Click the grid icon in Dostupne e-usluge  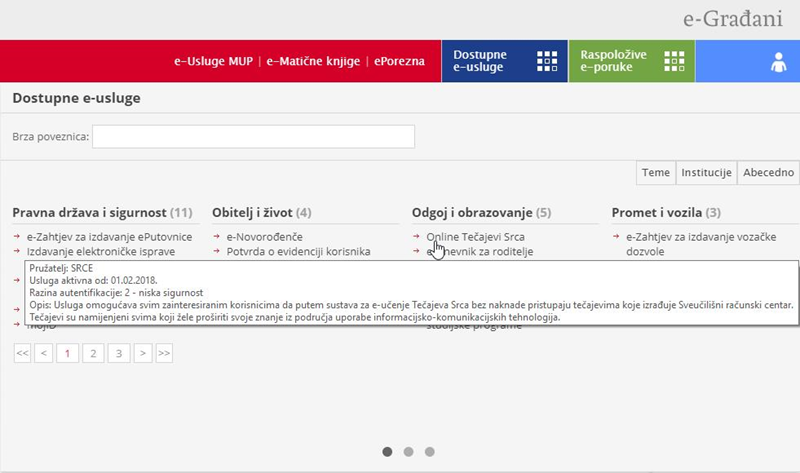547,61
